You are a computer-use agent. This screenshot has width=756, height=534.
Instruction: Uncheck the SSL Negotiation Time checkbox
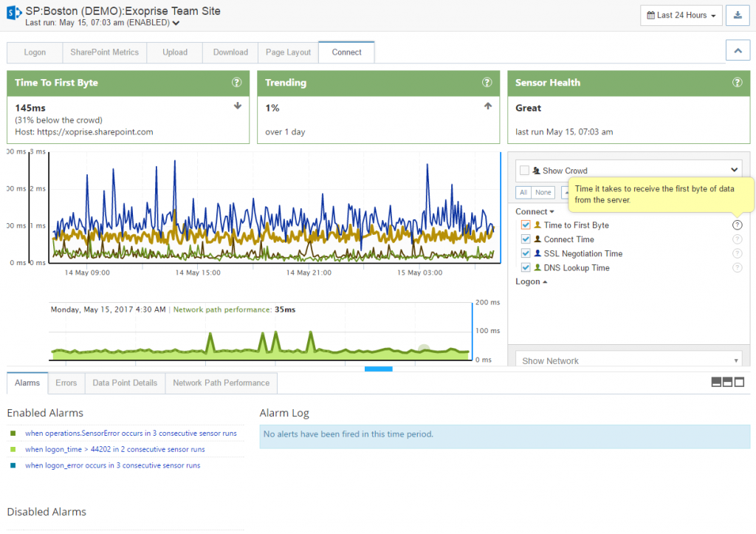526,253
